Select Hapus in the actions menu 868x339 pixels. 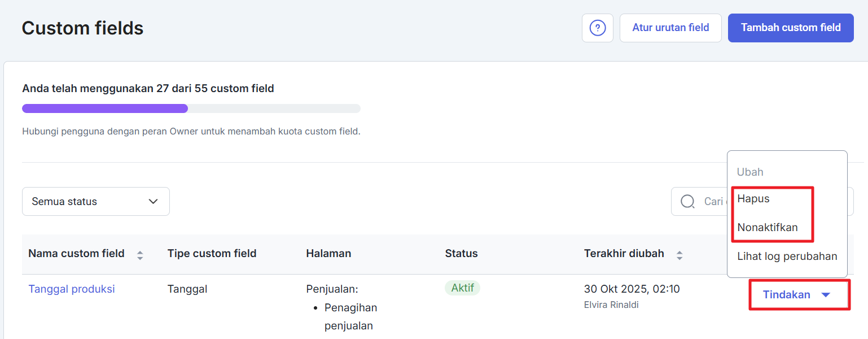pyautogui.click(x=753, y=199)
